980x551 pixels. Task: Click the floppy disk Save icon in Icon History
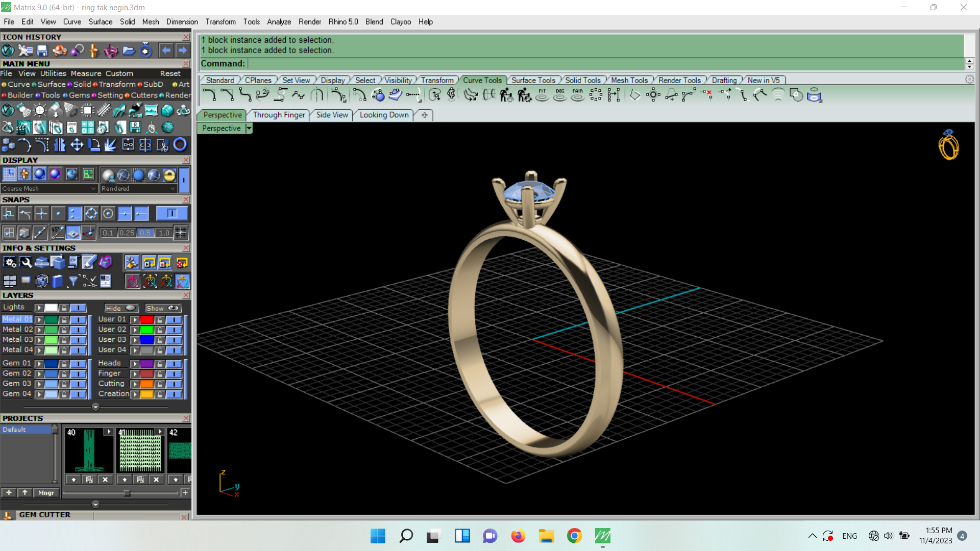pyautogui.click(x=42, y=51)
